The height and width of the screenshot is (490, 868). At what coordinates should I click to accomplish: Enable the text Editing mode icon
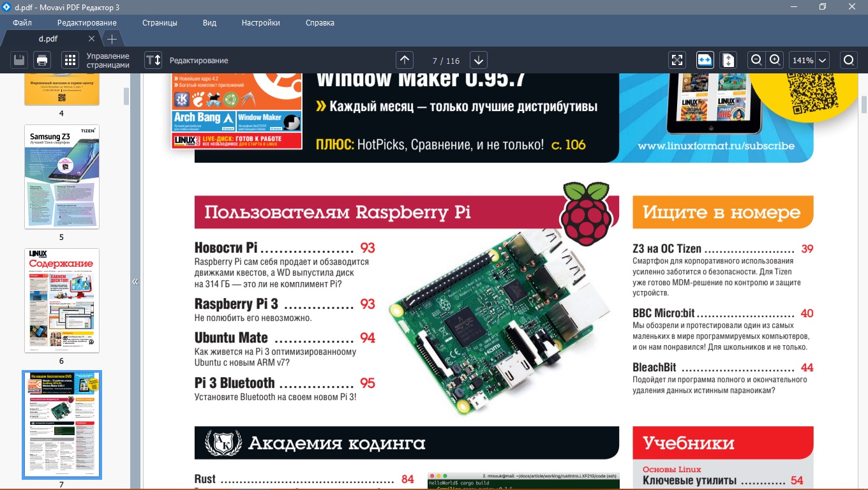point(153,61)
